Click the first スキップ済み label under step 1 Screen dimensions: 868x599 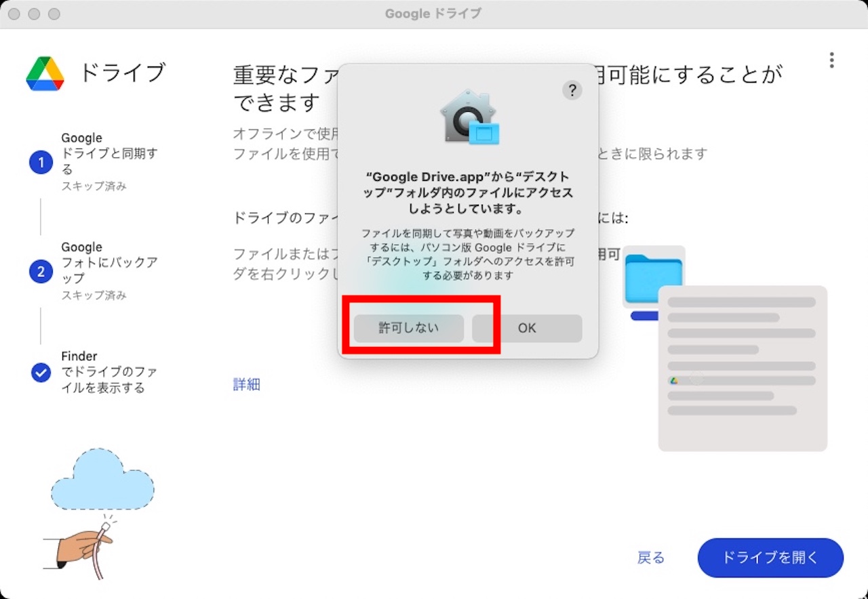pyautogui.click(x=94, y=186)
